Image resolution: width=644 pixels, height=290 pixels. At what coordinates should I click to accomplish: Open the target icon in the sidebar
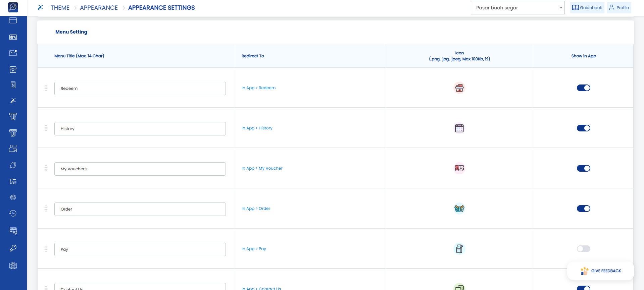(x=13, y=197)
